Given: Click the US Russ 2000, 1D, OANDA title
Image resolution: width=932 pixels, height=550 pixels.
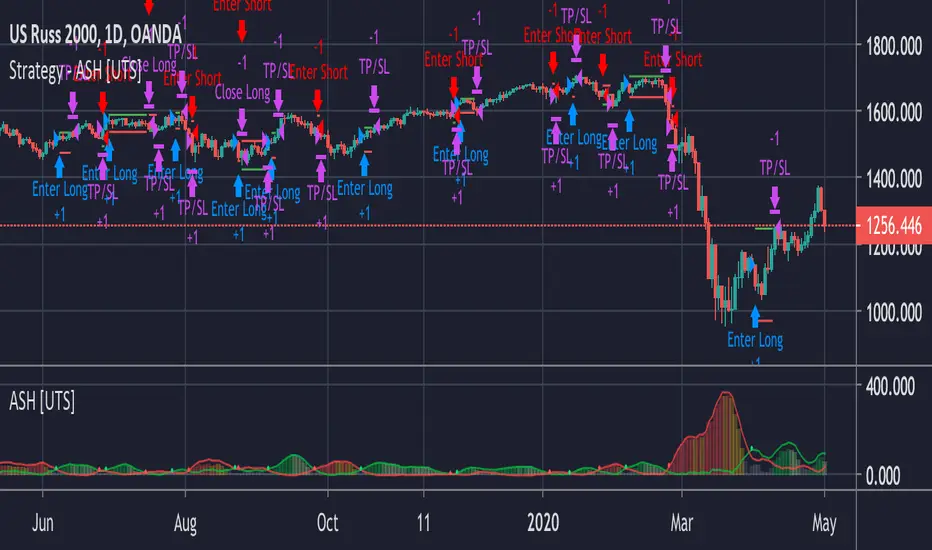Looking at the screenshot, I should 95,34.
